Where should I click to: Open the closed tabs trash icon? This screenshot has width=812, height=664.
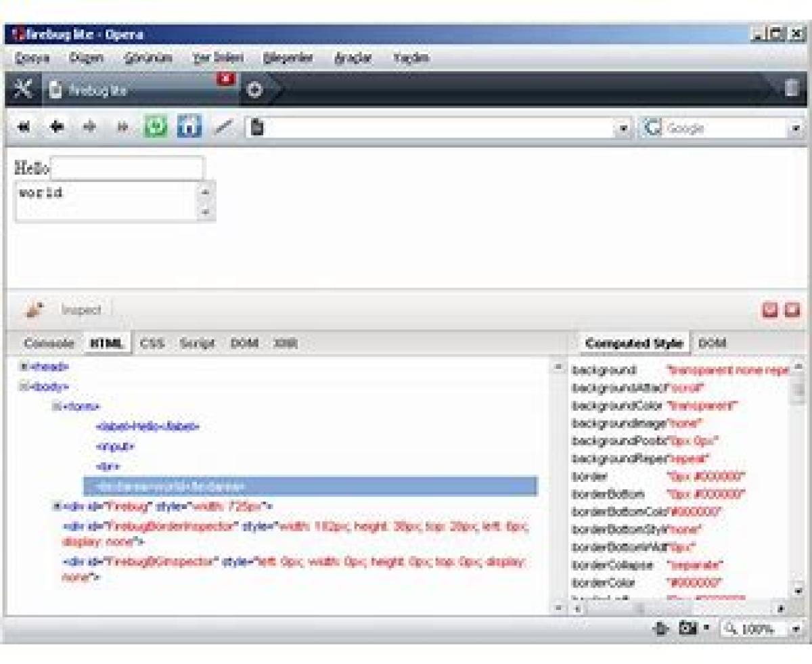tap(791, 89)
